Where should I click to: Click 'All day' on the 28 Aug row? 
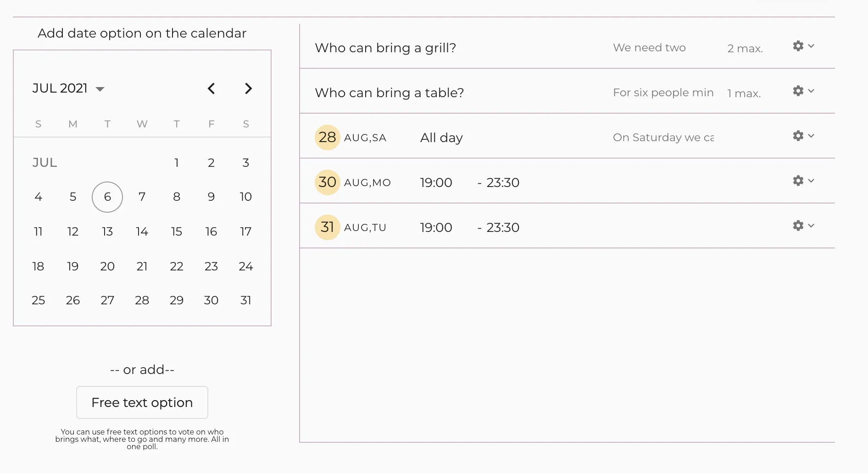[x=441, y=137]
